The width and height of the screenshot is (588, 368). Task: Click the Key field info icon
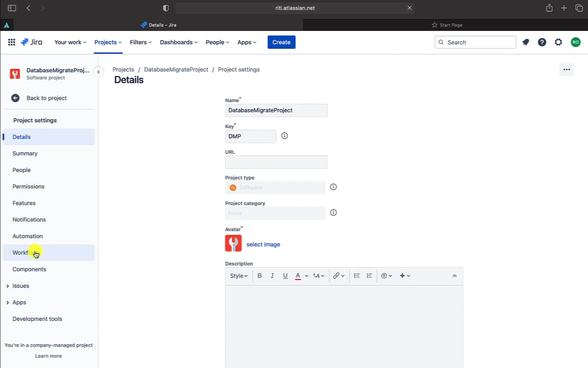point(285,136)
